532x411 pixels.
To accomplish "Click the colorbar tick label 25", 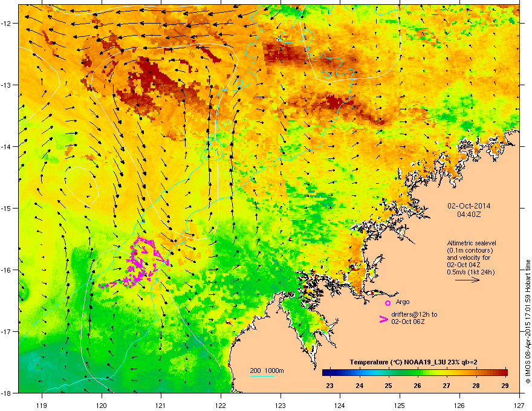I will [x=389, y=386].
